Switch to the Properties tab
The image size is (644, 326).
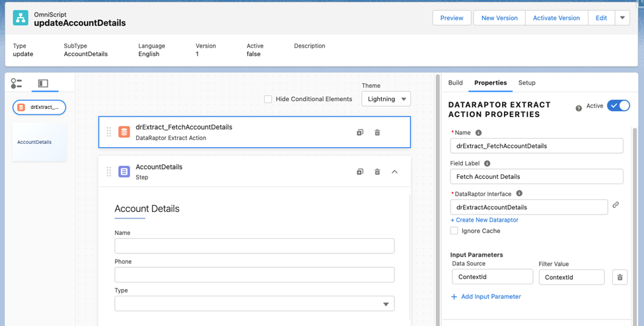point(490,82)
